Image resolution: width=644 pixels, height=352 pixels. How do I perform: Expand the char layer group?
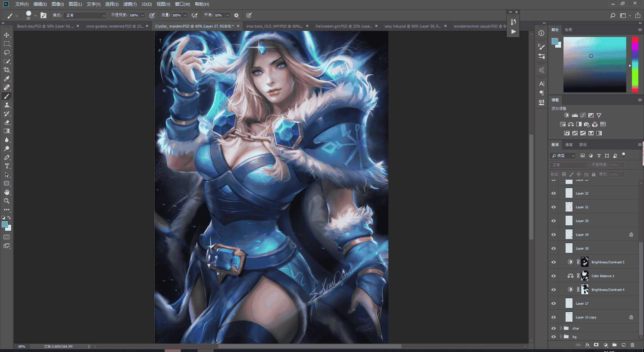561,328
